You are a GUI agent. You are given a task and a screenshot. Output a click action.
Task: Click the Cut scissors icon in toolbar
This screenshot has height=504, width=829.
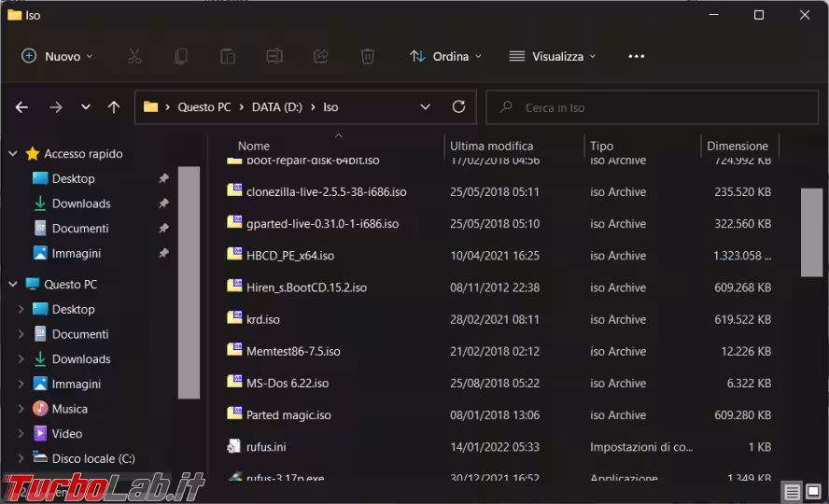pyautogui.click(x=134, y=56)
